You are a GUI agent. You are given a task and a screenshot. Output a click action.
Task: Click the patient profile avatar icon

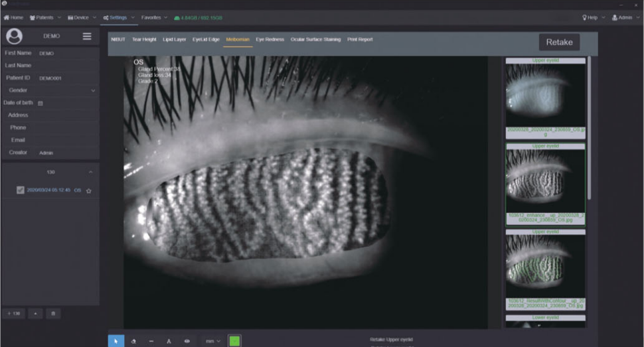pyautogui.click(x=14, y=36)
